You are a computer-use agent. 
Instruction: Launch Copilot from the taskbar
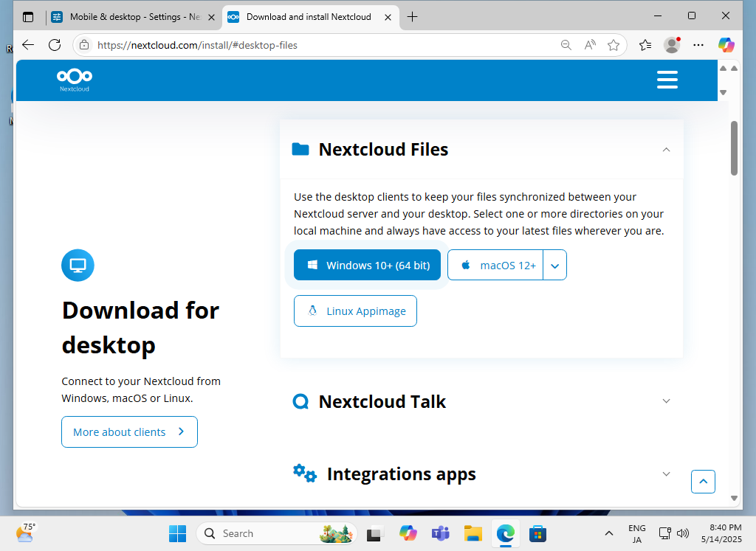[408, 533]
